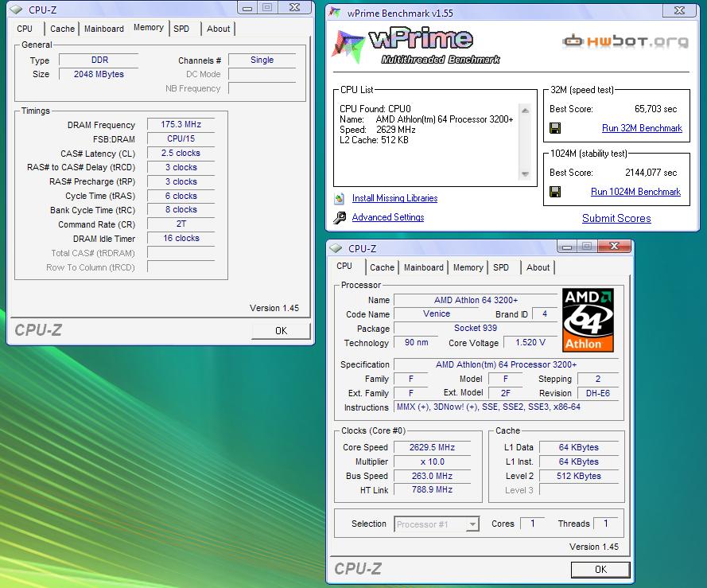Open Install Missing Libraries link
707x588 pixels.
tap(394, 198)
